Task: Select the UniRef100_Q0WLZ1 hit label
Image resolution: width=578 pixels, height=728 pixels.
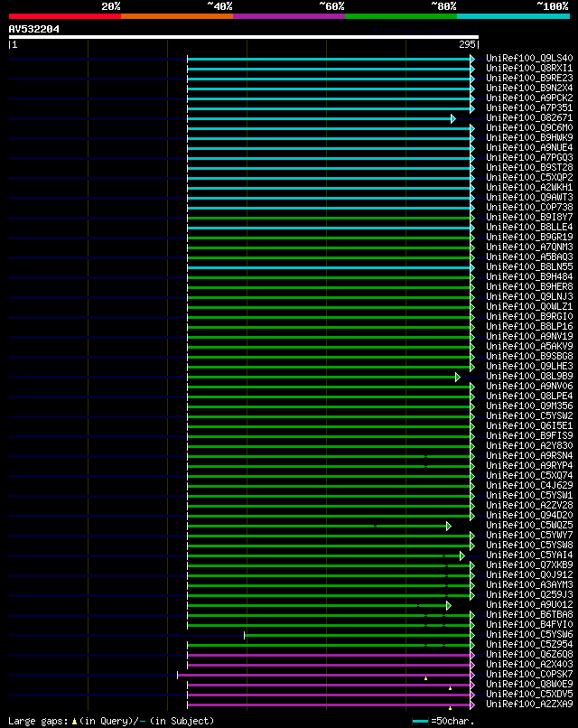Action: pos(529,307)
